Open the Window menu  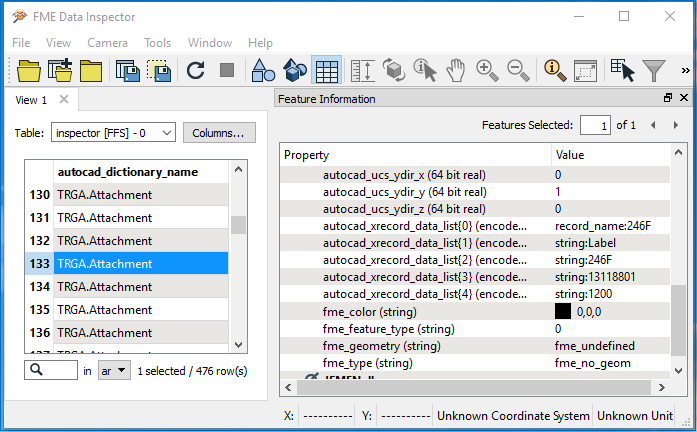click(210, 43)
